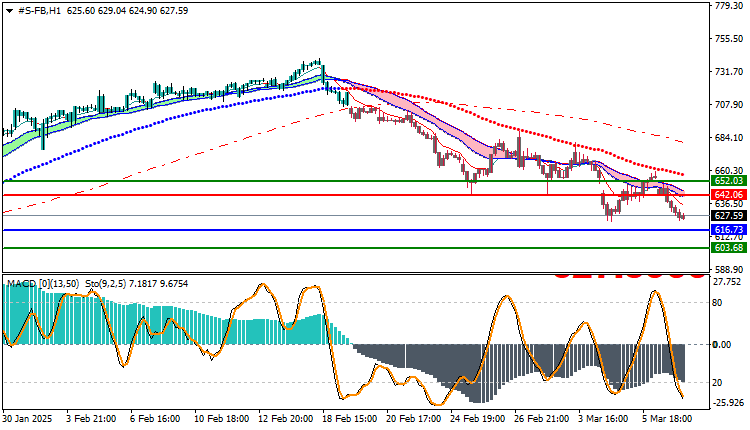Select the 12 Feb 20:00 time label

point(286,419)
